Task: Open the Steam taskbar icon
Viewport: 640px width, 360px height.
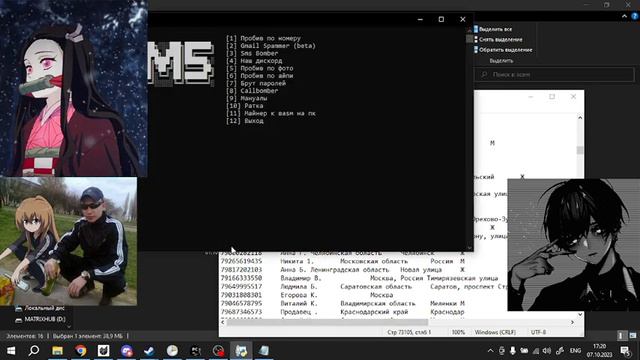Action: click(x=149, y=351)
